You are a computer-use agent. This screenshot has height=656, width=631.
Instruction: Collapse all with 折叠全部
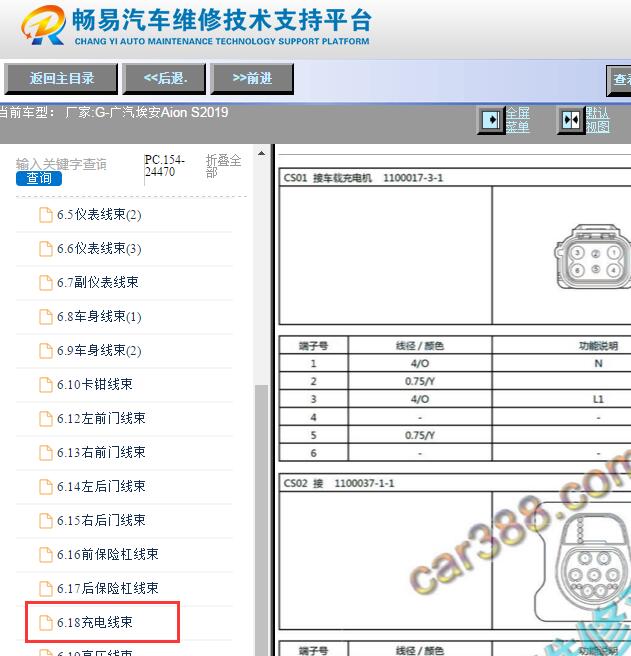tap(223, 166)
